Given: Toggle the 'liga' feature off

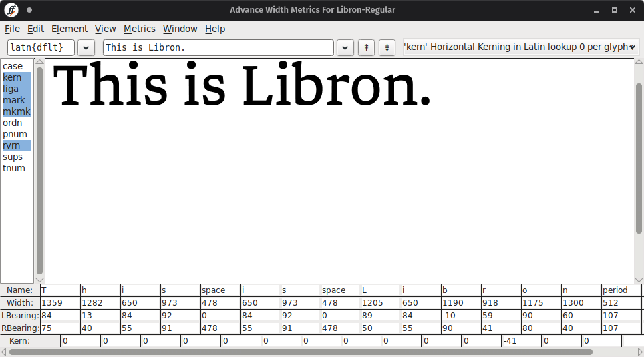Looking at the screenshot, I should pyautogui.click(x=17, y=89).
